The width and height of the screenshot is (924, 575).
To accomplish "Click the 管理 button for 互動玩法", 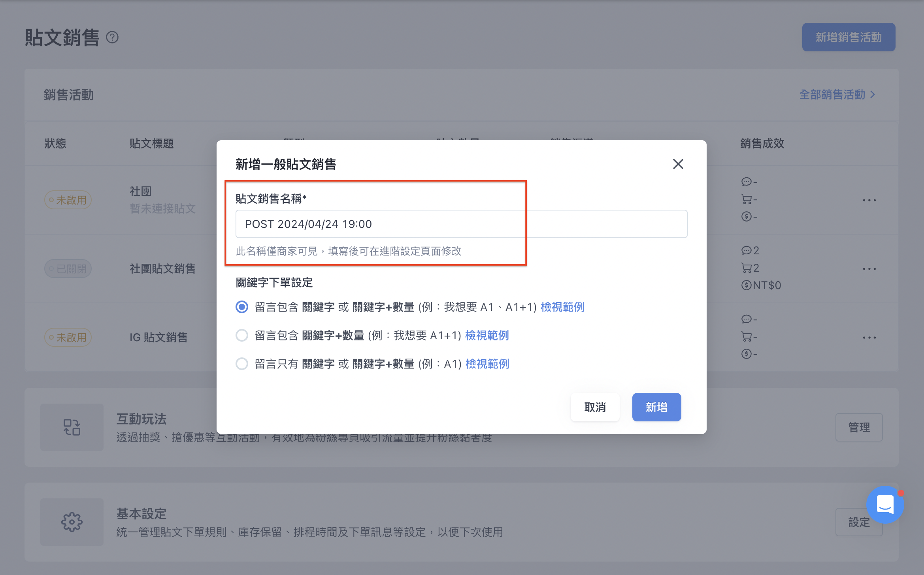I will (x=859, y=427).
